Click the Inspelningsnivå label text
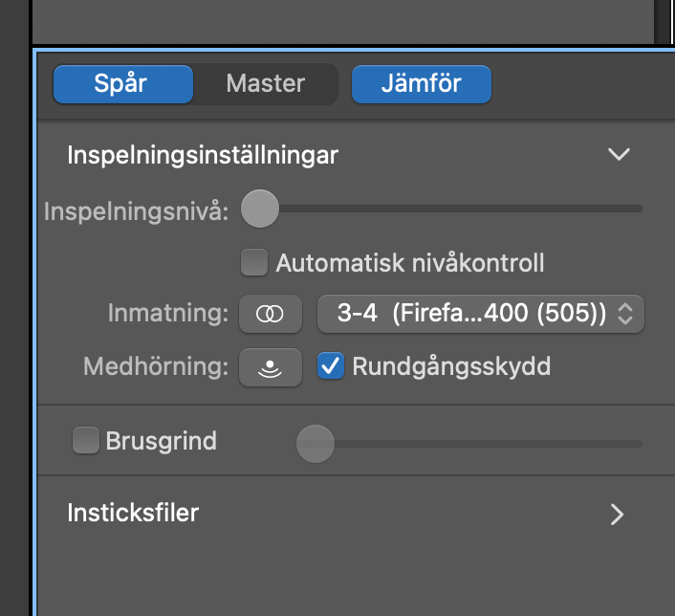675x616 pixels. 136,210
